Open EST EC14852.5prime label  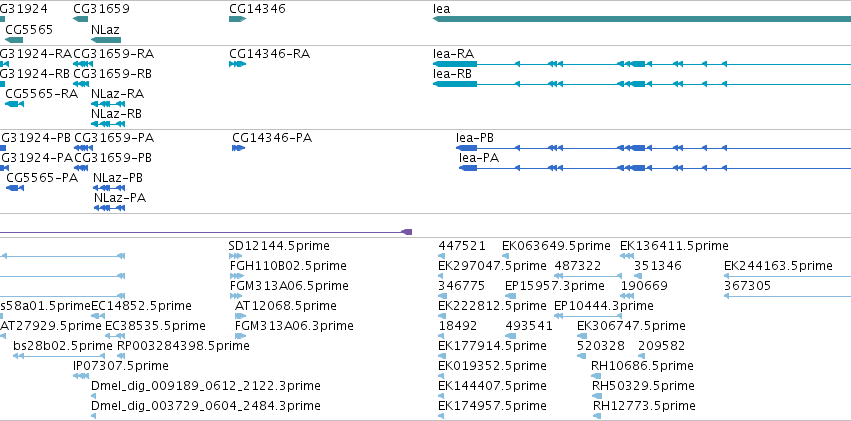(141, 306)
